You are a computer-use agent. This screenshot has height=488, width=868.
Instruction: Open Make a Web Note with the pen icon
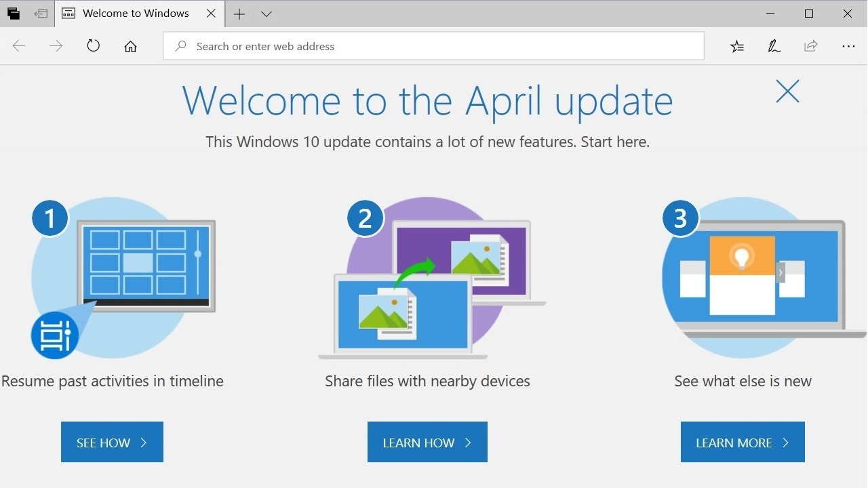pyautogui.click(x=774, y=46)
